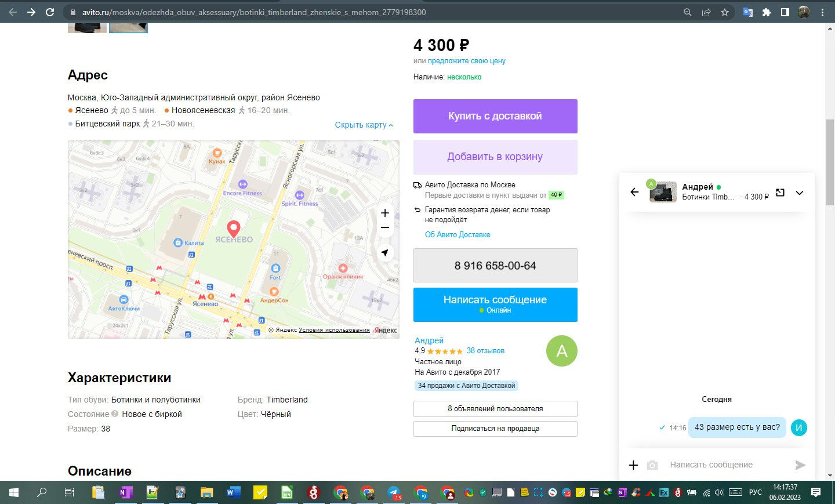Go back to the chat list
835x504 pixels.
click(634, 192)
